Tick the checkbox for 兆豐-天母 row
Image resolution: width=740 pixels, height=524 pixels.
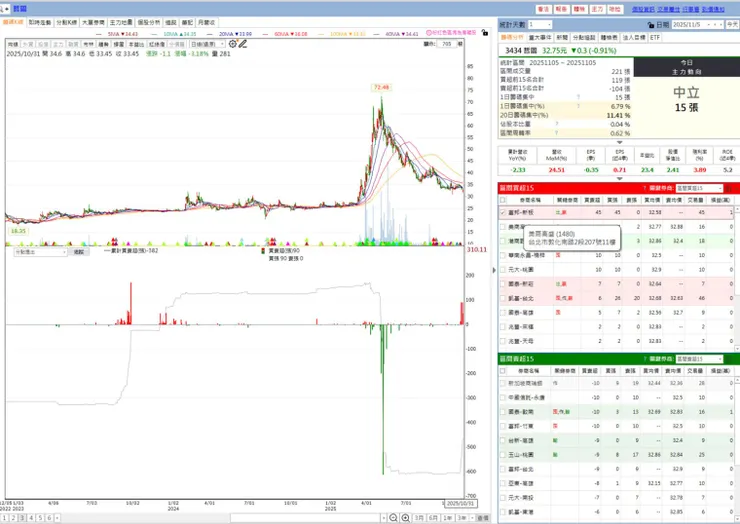click(x=503, y=341)
